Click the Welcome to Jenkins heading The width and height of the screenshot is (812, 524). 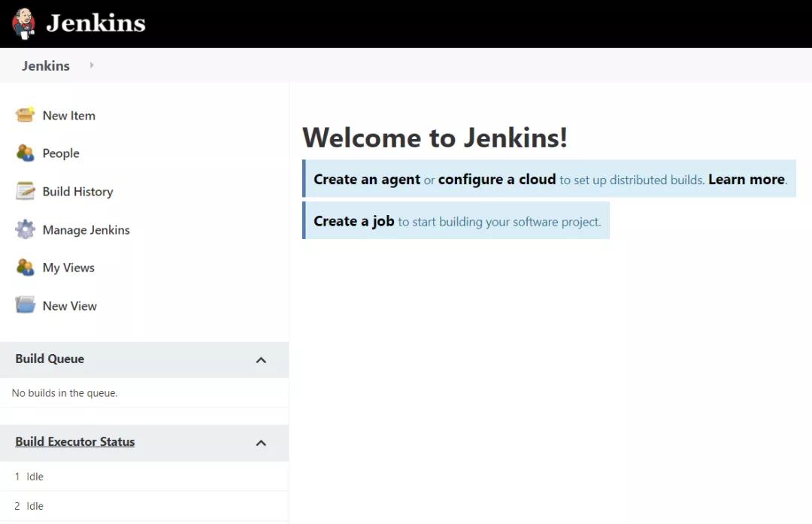pyautogui.click(x=435, y=138)
